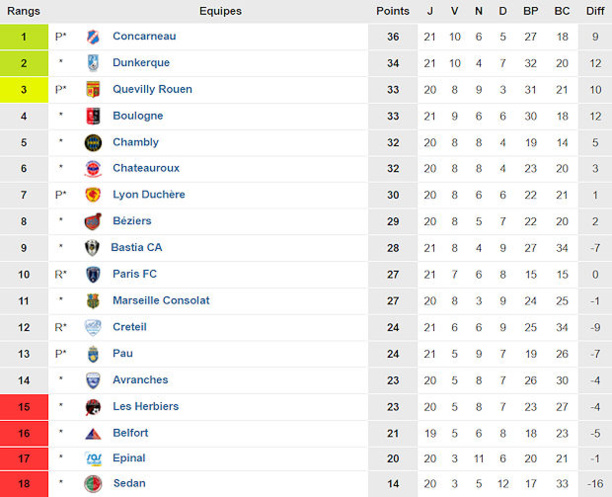Click the Diff column header
Image resolution: width=612 pixels, height=497 pixels.
[x=595, y=11]
